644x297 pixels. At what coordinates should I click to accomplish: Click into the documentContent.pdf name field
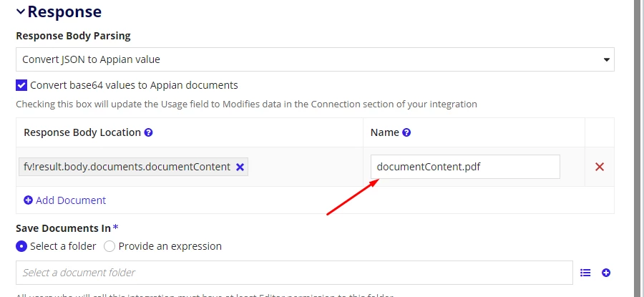pos(465,167)
